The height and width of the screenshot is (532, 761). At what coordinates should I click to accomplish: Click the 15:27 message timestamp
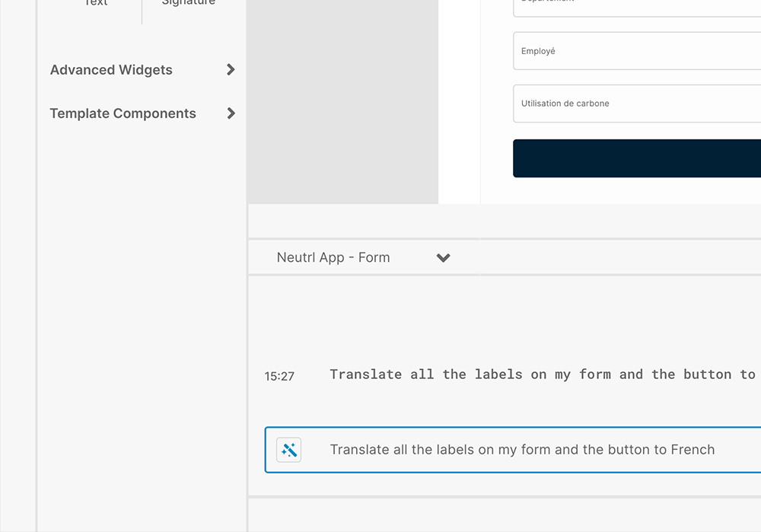[x=279, y=376]
